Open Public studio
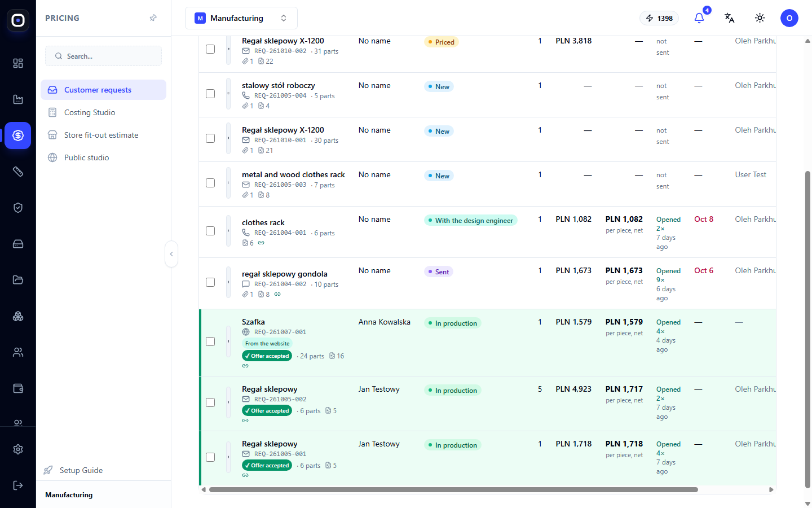This screenshot has height=508, width=812. 104,157
